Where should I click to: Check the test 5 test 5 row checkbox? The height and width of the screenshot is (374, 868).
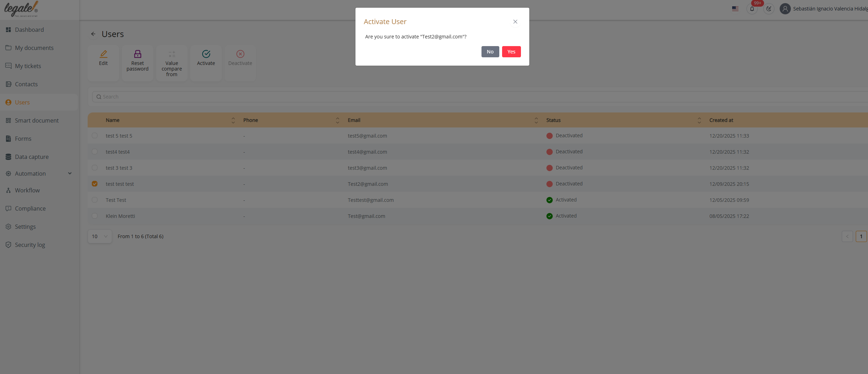(95, 135)
